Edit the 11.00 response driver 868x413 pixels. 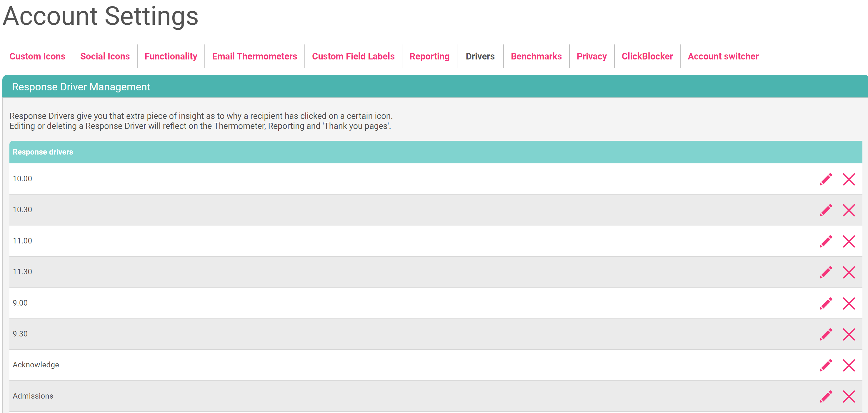pos(826,241)
